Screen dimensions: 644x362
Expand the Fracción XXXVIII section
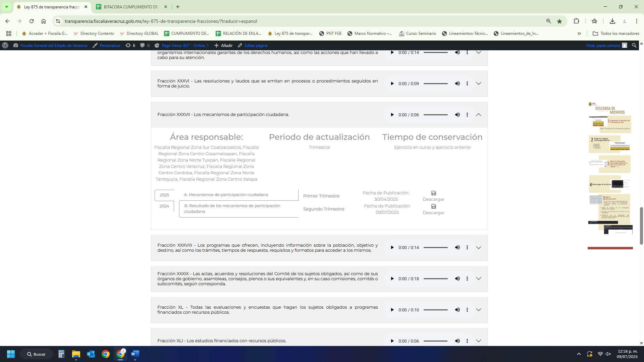click(478, 247)
